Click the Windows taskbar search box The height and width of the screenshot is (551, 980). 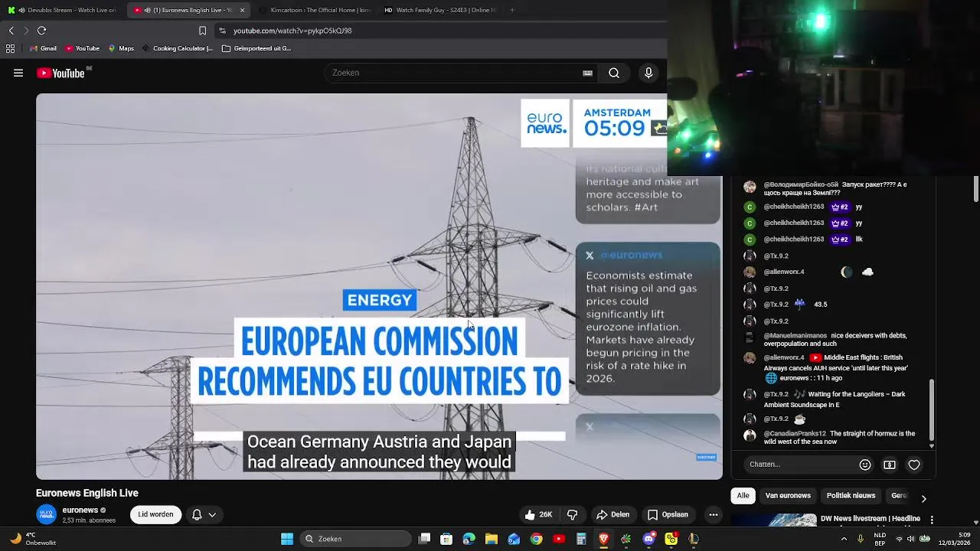(354, 539)
